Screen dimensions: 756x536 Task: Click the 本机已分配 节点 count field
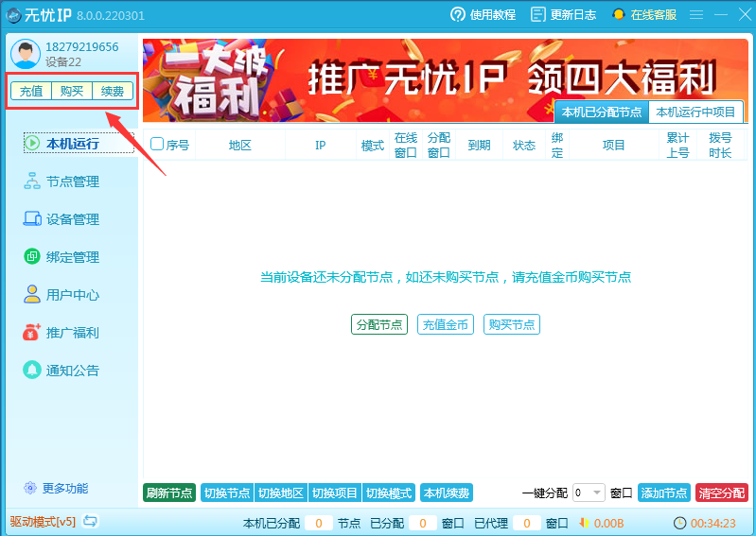319,523
